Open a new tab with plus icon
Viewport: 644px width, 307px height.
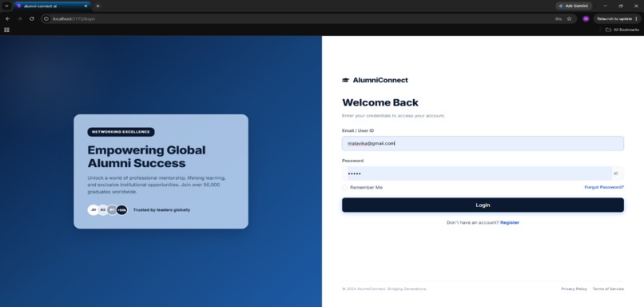pyautogui.click(x=97, y=6)
